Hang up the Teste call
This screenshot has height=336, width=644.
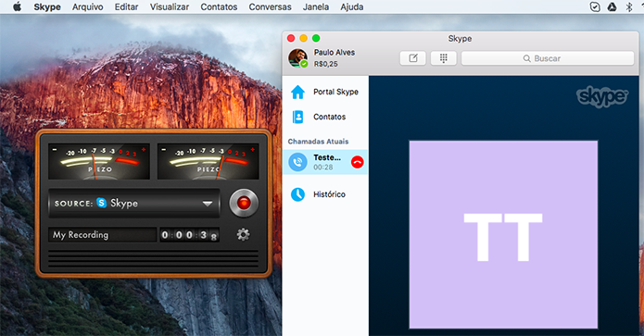click(x=358, y=163)
